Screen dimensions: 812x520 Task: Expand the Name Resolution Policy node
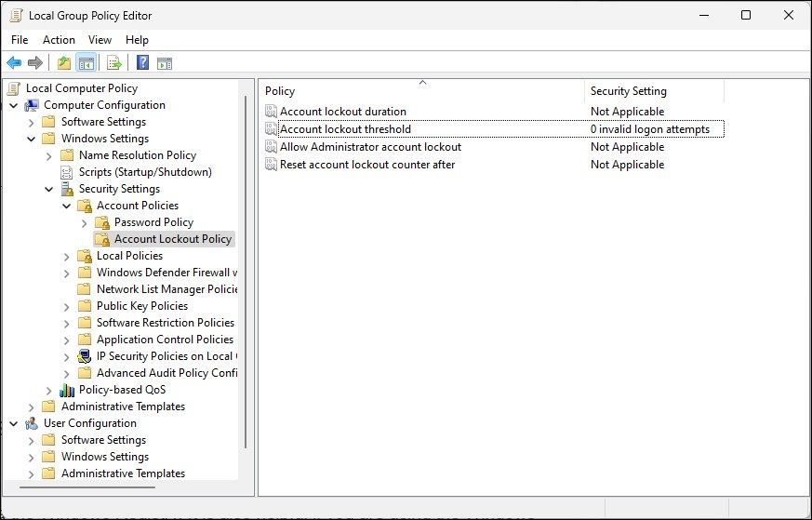click(x=48, y=156)
